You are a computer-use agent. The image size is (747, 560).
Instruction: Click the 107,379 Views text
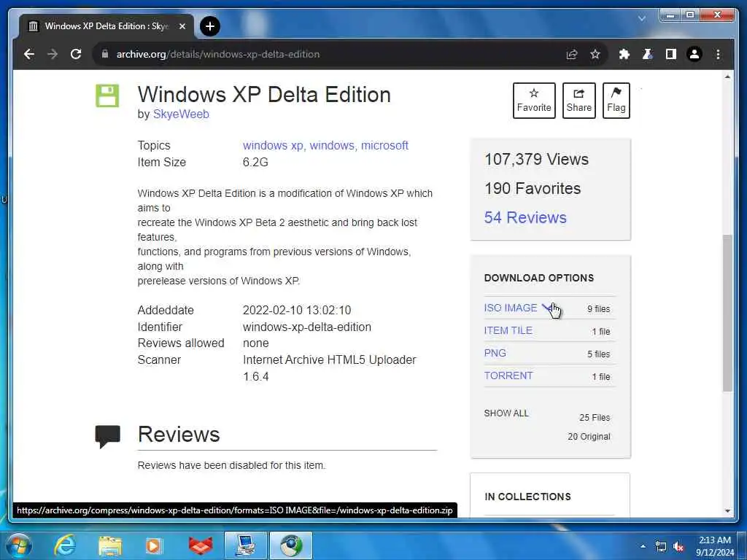(536, 160)
